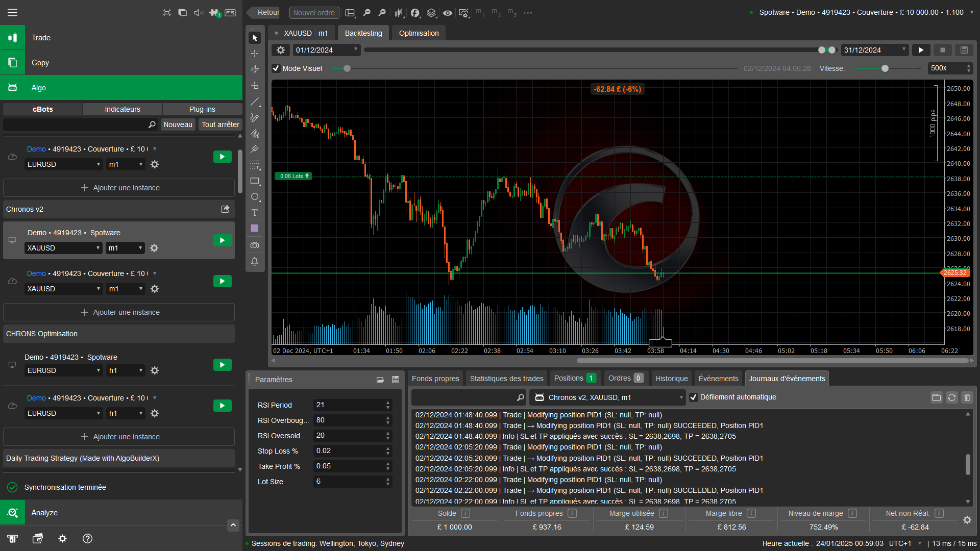Open the backtest end date 31/12/2024 dropdown

[x=875, y=50]
